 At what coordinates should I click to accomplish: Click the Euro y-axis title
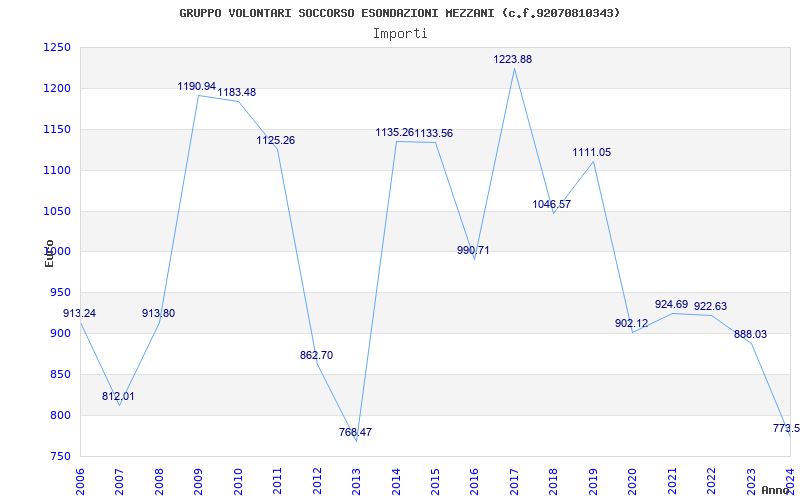pyautogui.click(x=49, y=254)
